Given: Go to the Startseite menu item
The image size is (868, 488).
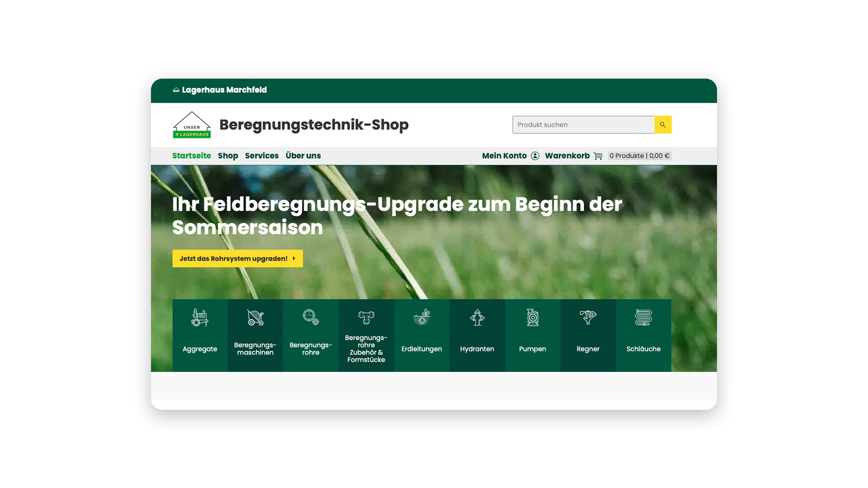Looking at the screenshot, I should click(x=191, y=156).
